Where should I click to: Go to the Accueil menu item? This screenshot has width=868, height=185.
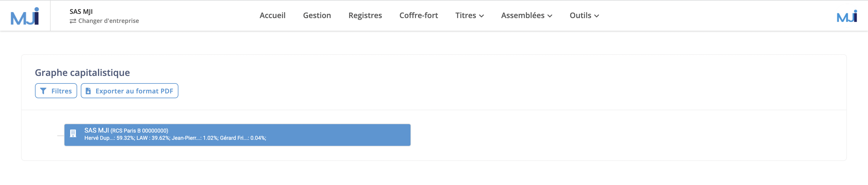(272, 15)
